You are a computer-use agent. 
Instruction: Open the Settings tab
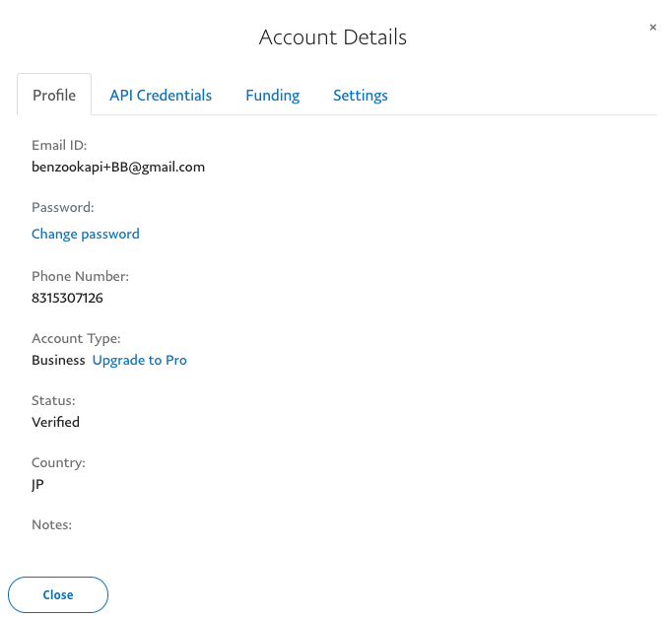pyautogui.click(x=361, y=96)
